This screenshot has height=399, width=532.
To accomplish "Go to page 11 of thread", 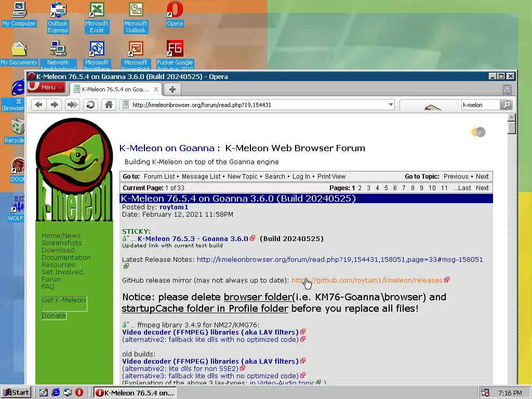I will [444, 188].
